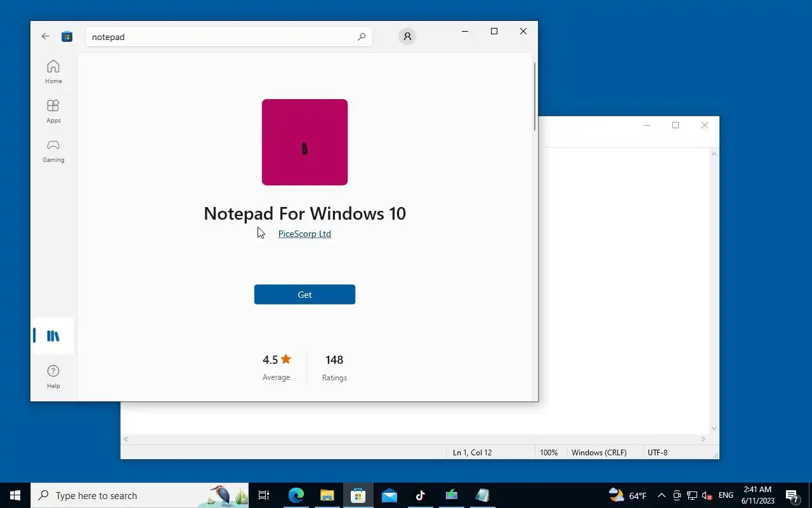
Task: Click the Microsoft Store logo icon
Action: click(67, 37)
